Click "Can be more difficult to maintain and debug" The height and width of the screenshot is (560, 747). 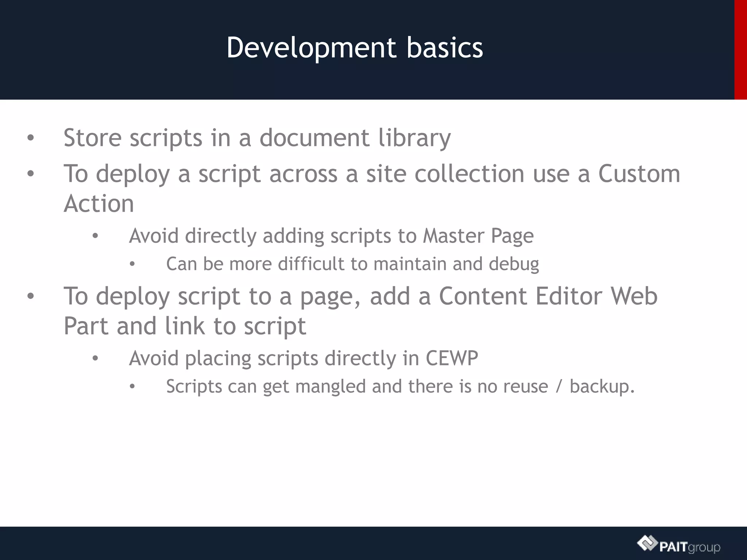coord(352,264)
